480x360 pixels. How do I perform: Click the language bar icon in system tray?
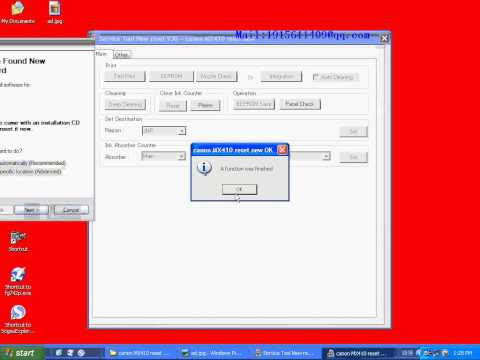407,353
